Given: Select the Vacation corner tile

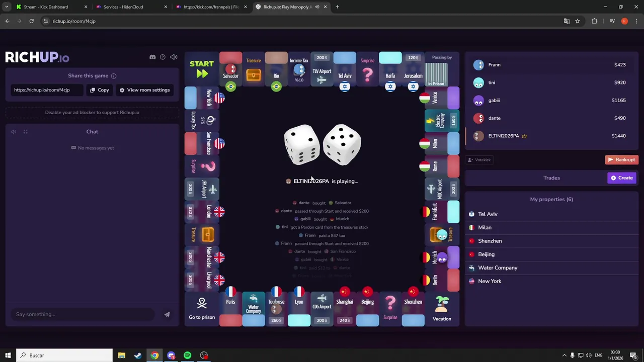Looking at the screenshot, I should (x=442, y=308).
